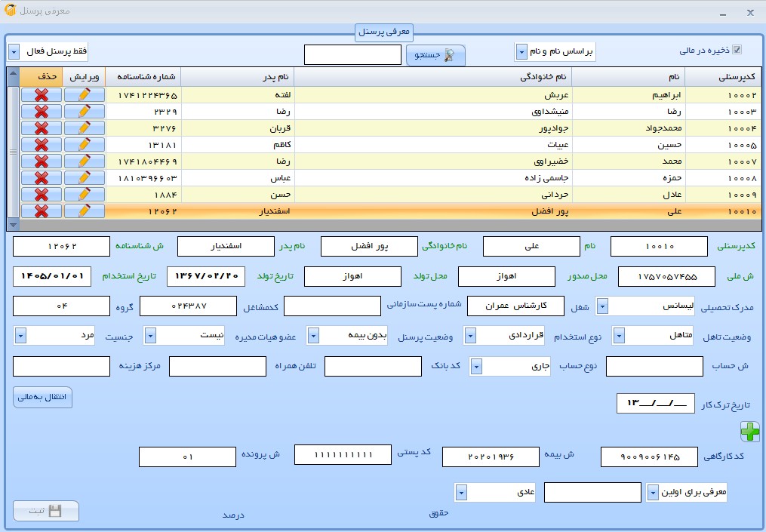Image resolution: width=766 pixels, height=532 pixels.
Task: Click the تلفن همراه input field
Action: (x=217, y=367)
